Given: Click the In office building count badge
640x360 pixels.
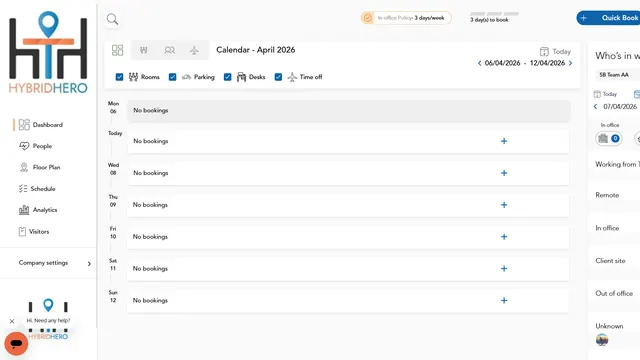Looking at the screenshot, I should tap(609, 139).
